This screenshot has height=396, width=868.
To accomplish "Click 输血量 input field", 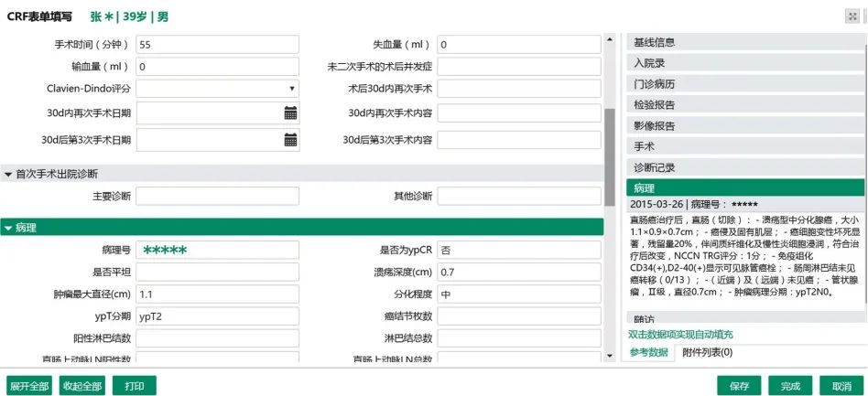I will click(x=218, y=67).
